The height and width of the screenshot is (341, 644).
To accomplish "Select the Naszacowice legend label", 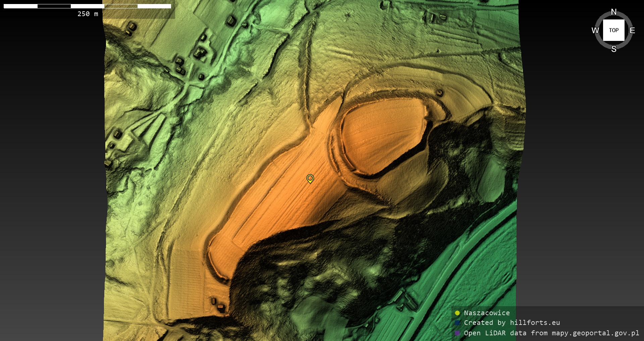I will (x=486, y=313).
